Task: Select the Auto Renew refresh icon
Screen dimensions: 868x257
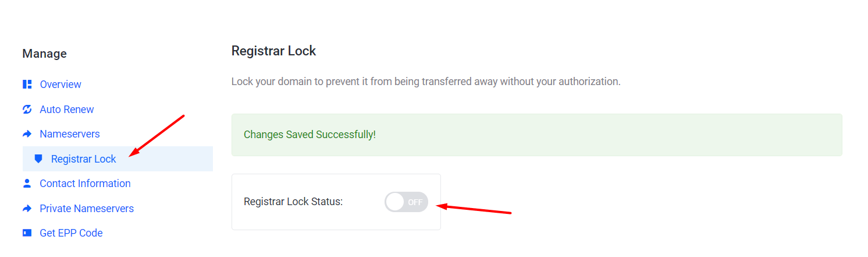Action: (27, 110)
